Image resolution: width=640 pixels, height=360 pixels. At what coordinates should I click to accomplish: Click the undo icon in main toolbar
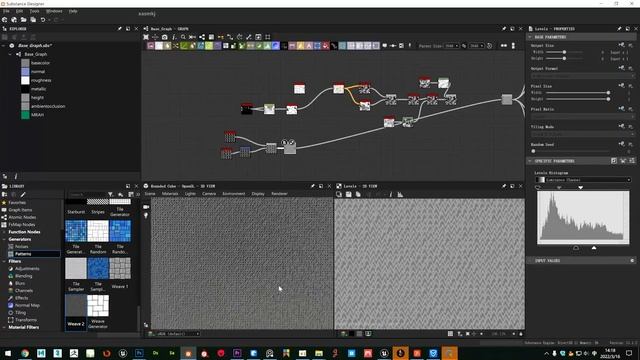(x=43, y=20)
